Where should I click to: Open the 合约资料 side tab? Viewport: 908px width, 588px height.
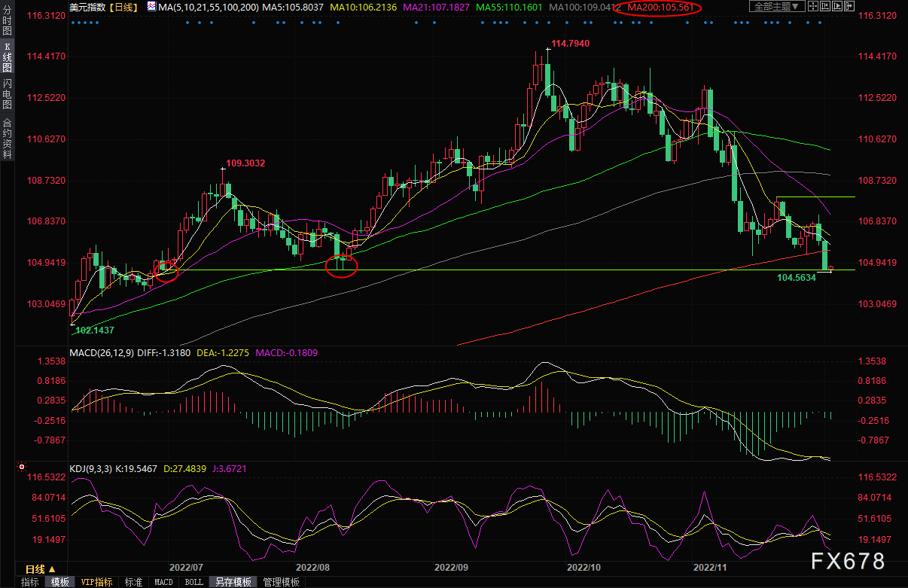click(x=7, y=138)
